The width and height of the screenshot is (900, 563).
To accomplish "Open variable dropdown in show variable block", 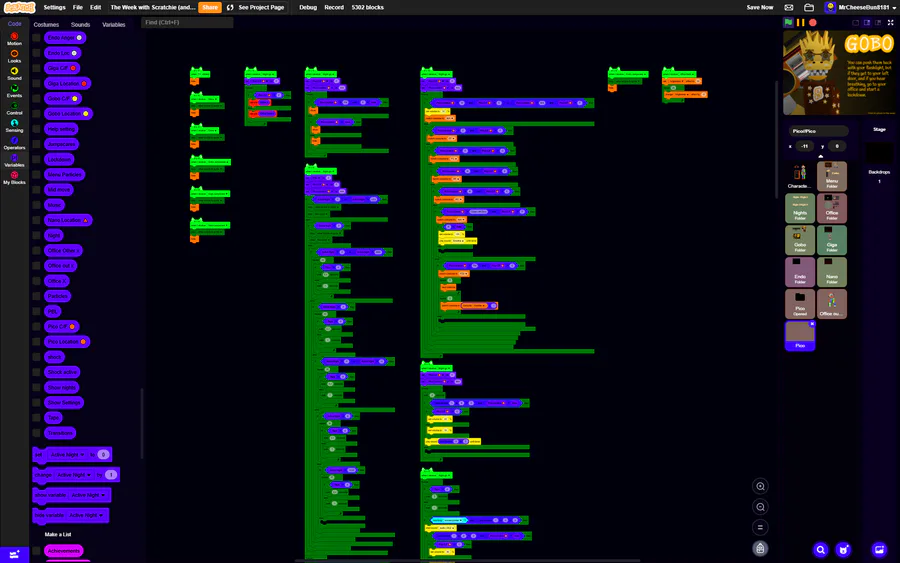I will (88, 495).
